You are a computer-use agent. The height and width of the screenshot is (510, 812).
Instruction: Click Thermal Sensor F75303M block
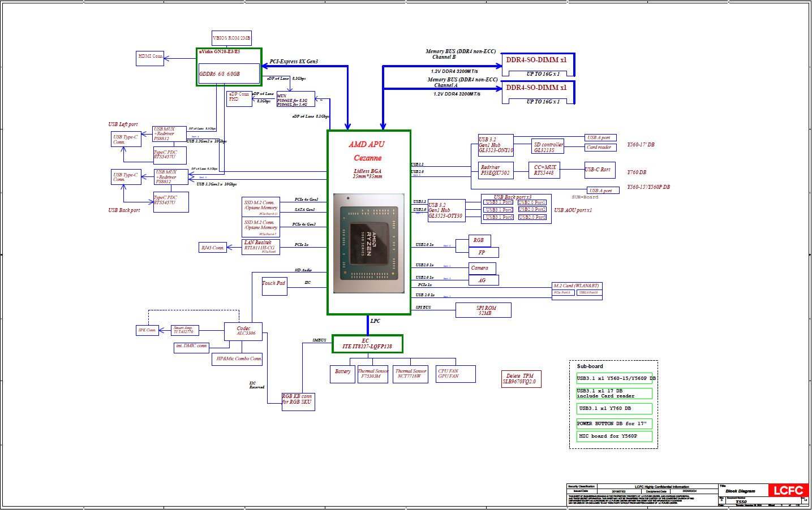pos(373,374)
